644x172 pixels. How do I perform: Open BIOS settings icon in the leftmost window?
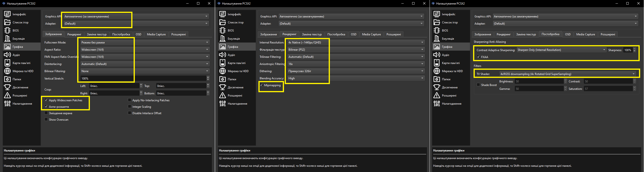[x=7, y=31]
